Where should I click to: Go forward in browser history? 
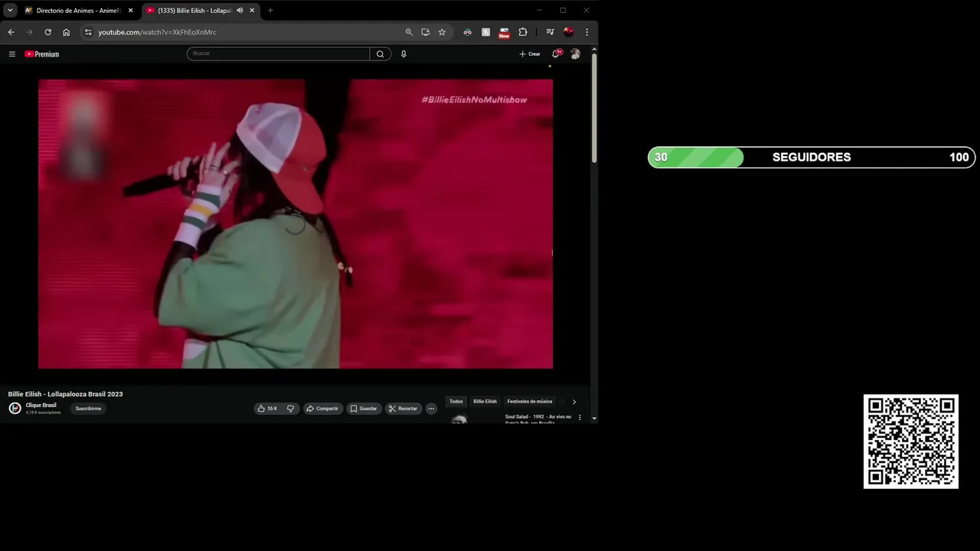coord(29,32)
